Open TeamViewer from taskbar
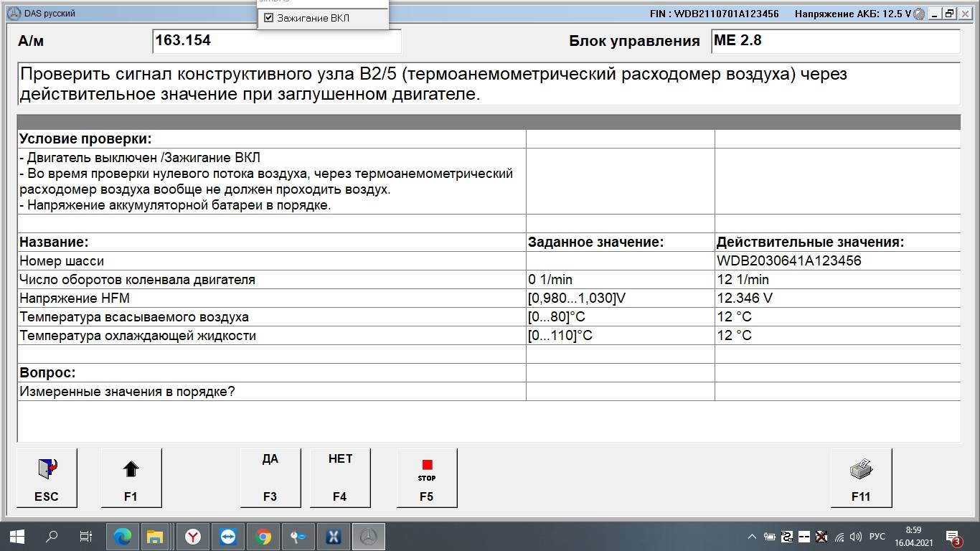 tap(227, 536)
